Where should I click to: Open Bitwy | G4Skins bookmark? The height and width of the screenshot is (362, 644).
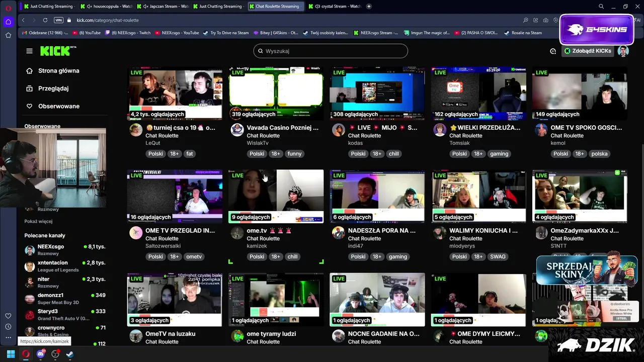tap(275, 33)
